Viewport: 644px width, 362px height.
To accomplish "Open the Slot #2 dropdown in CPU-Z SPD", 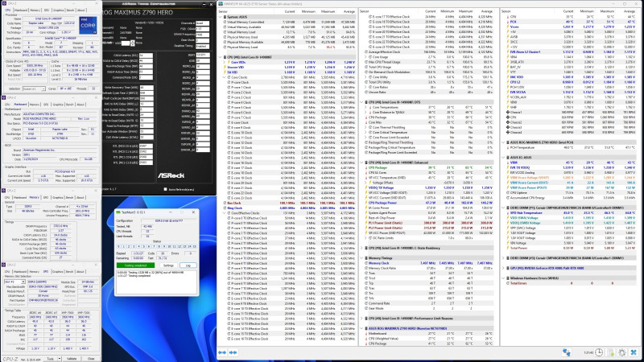I will pos(14,282).
